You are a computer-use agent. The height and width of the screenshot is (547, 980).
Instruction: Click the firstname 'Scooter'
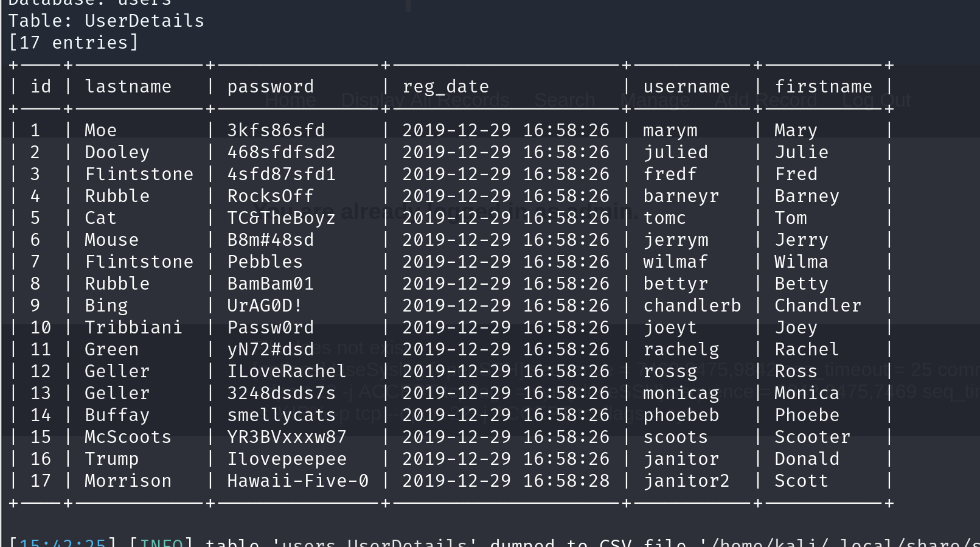coord(812,437)
